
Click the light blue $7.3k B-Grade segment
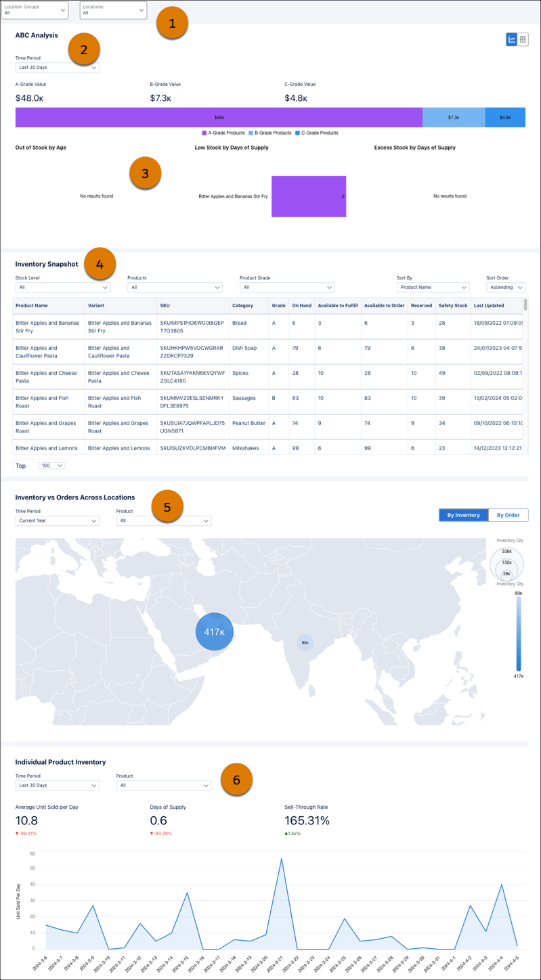454,117
